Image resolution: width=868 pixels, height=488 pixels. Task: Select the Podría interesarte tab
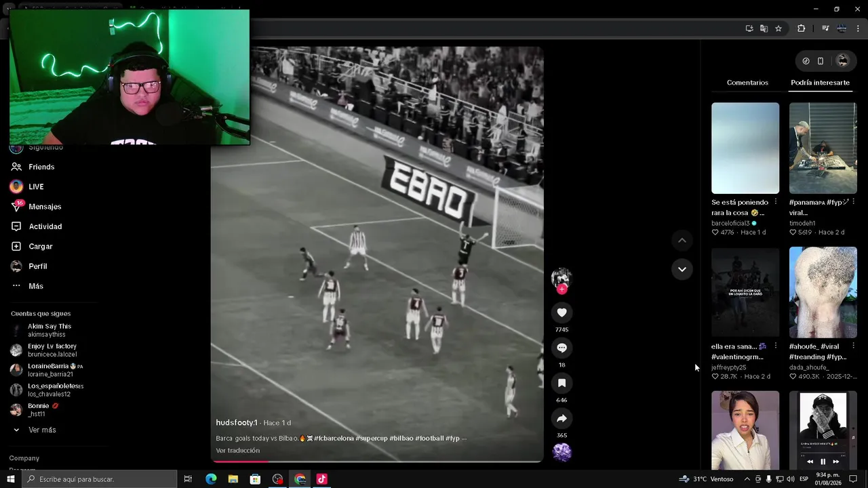(820, 83)
